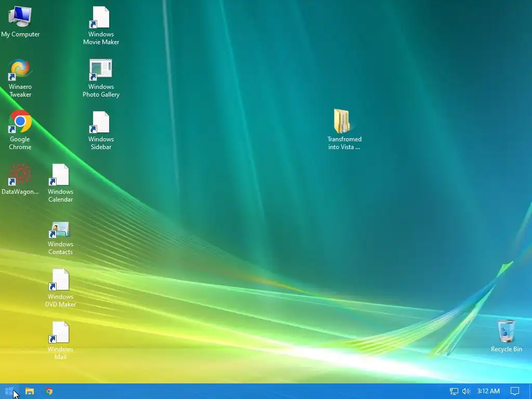Click the 3:12 AM taskbar clock
The image size is (532, 399).
pos(488,391)
